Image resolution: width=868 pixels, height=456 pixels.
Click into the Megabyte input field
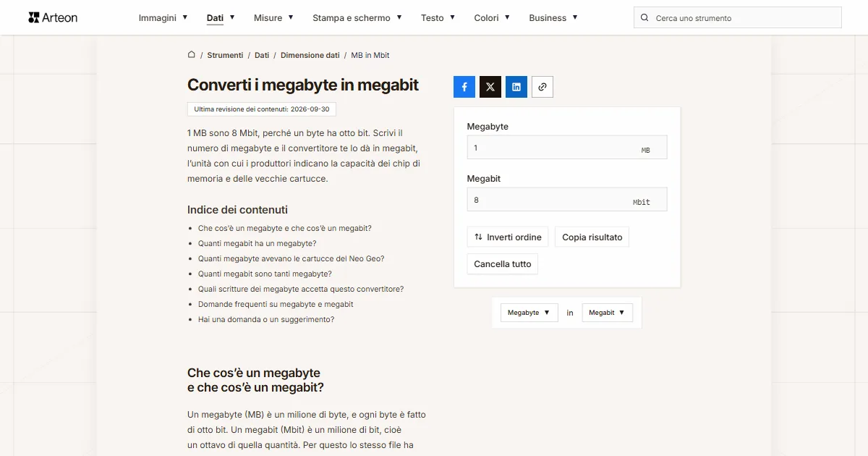click(567, 148)
